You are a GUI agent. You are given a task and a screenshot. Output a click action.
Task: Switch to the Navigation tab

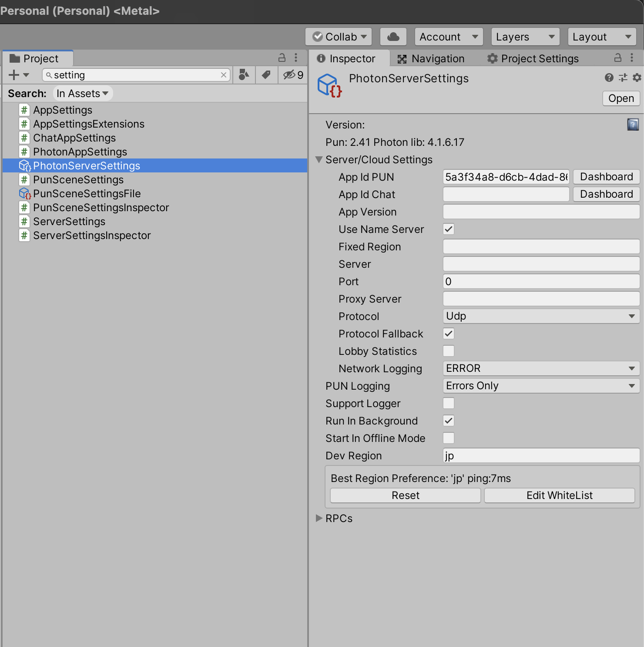point(431,58)
